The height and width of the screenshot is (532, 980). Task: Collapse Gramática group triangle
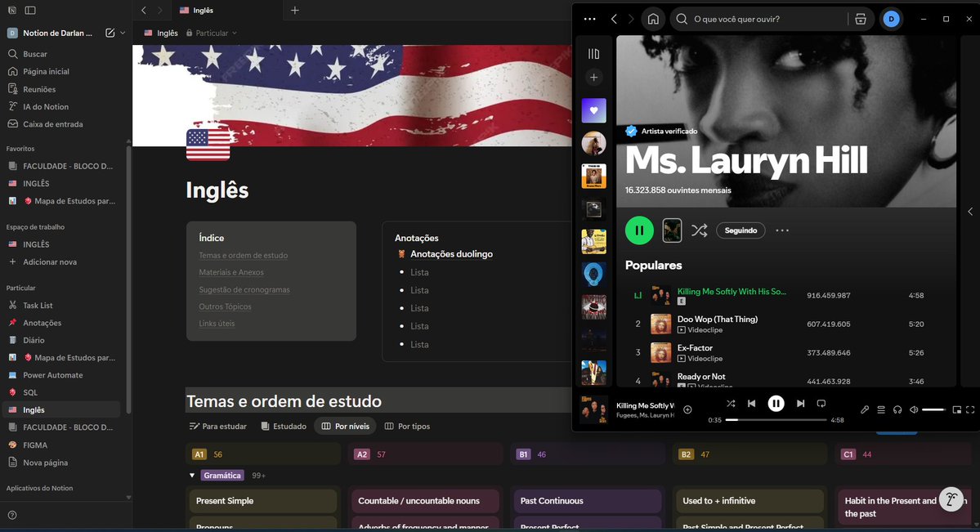(x=192, y=476)
